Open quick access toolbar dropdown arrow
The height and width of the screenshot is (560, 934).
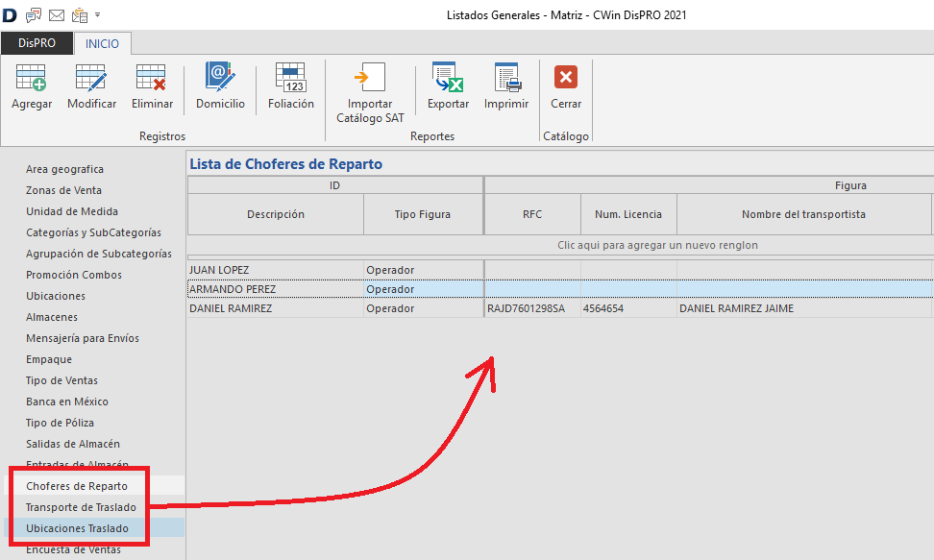(98, 15)
